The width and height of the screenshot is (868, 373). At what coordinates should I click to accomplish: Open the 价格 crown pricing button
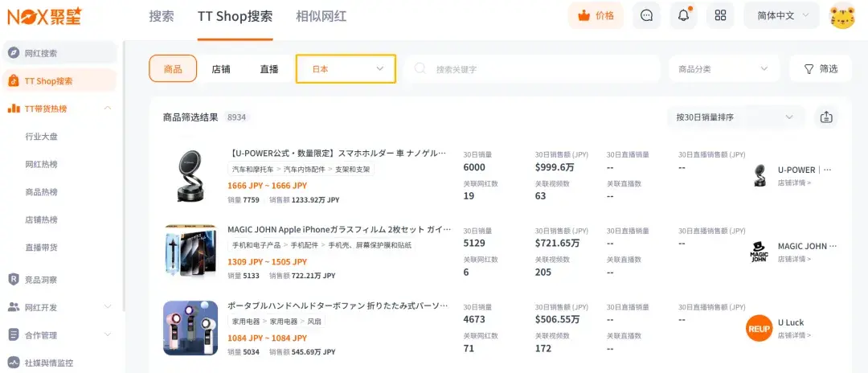[596, 15]
